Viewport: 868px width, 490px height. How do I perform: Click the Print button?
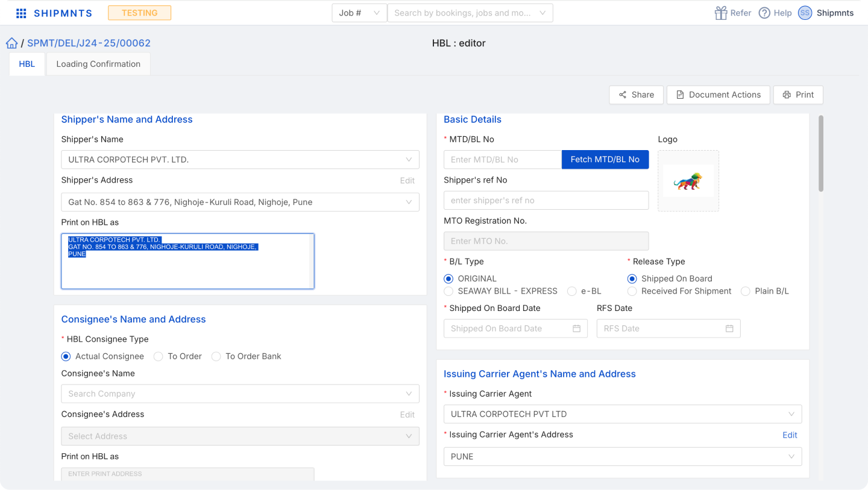798,95
